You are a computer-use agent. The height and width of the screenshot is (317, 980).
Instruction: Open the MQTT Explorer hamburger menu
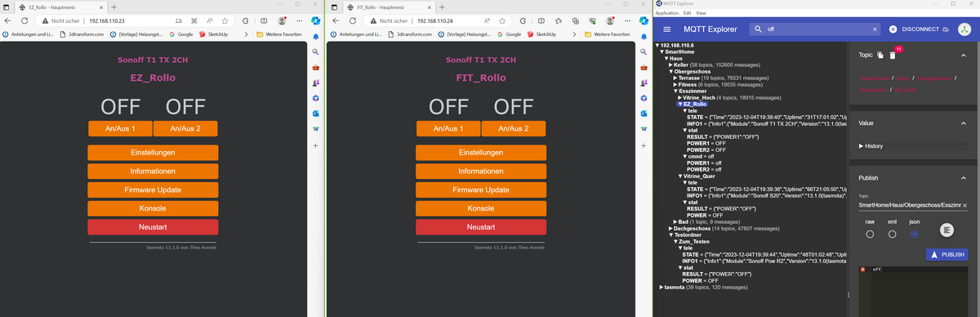point(666,29)
